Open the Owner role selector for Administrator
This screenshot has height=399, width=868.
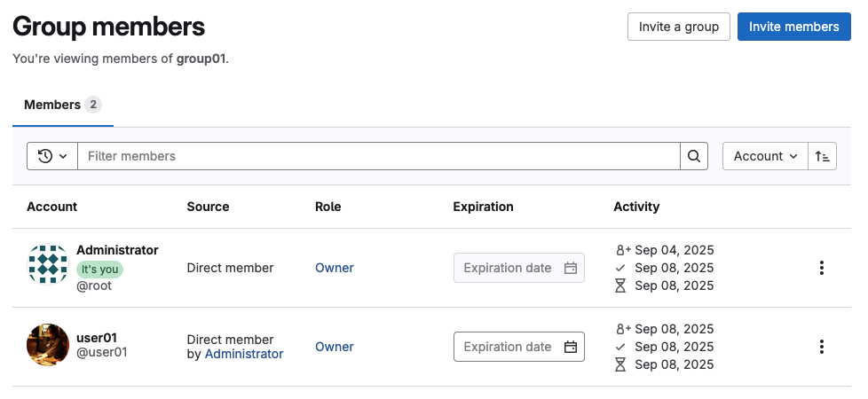pyautogui.click(x=334, y=268)
